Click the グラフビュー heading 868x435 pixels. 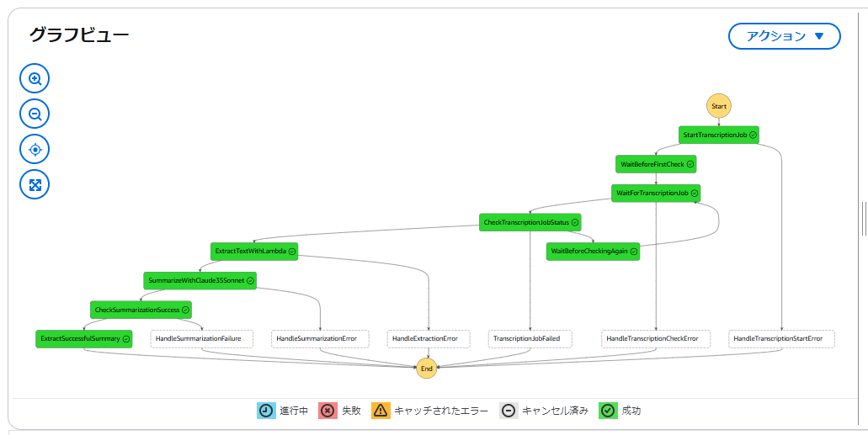point(79,35)
